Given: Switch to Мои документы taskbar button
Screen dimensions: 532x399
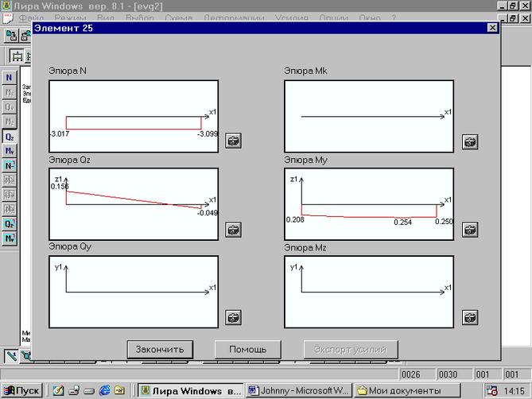Looking at the screenshot, I should [407, 391].
